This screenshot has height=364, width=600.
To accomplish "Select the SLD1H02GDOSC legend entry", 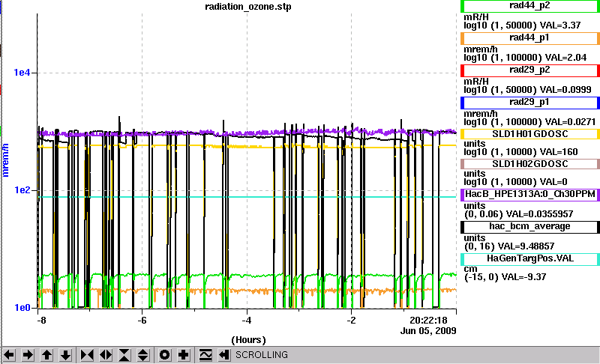I will 529,164.
